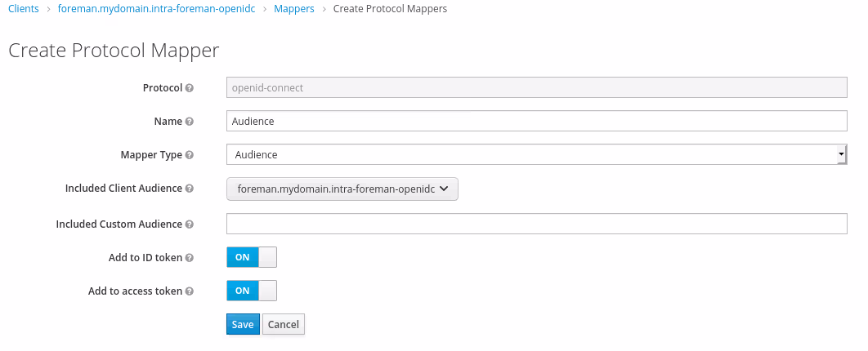Click the help icon next to Protocol
Screen dimensions: 868x351
click(x=190, y=88)
